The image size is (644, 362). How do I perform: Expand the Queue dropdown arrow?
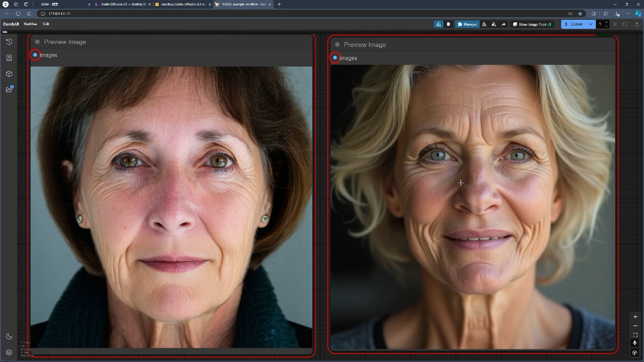[x=591, y=24]
